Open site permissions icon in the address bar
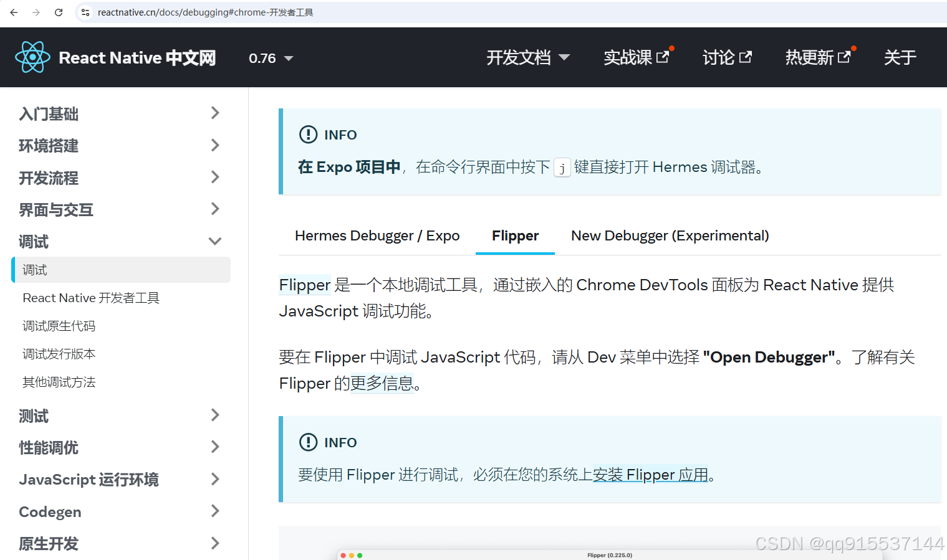The image size is (947, 560). (x=85, y=12)
